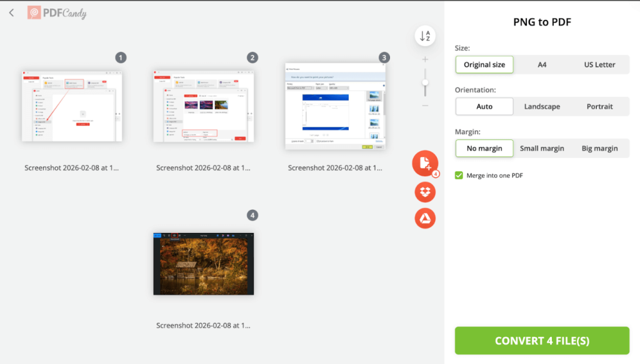The width and height of the screenshot is (640, 364).
Task: Select Original size option
Action: 484,64
